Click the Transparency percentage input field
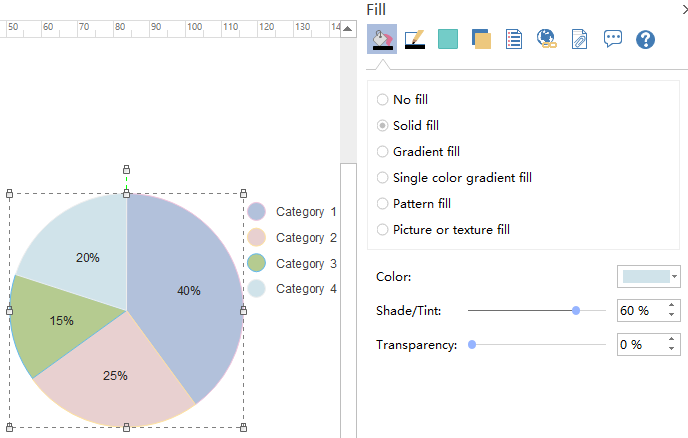This screenshot has height=438, width=688. tap(638, 345)
